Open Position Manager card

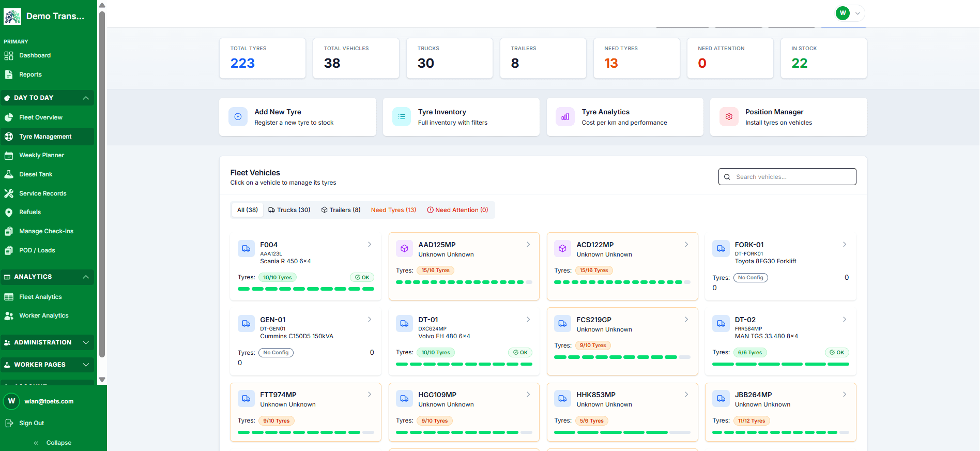point(789,117)
